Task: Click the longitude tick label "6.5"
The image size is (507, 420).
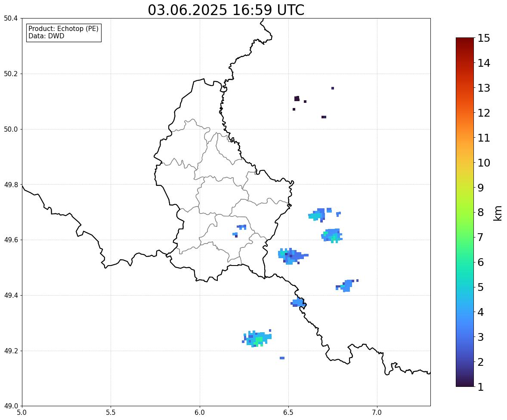Action: pos(288,413)
